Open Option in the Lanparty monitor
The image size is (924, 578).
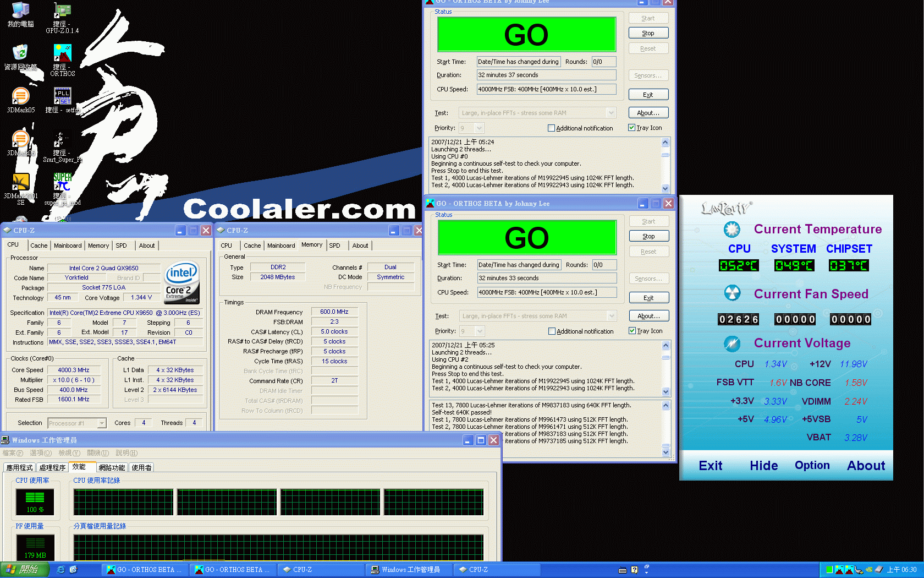click(812, 465)
